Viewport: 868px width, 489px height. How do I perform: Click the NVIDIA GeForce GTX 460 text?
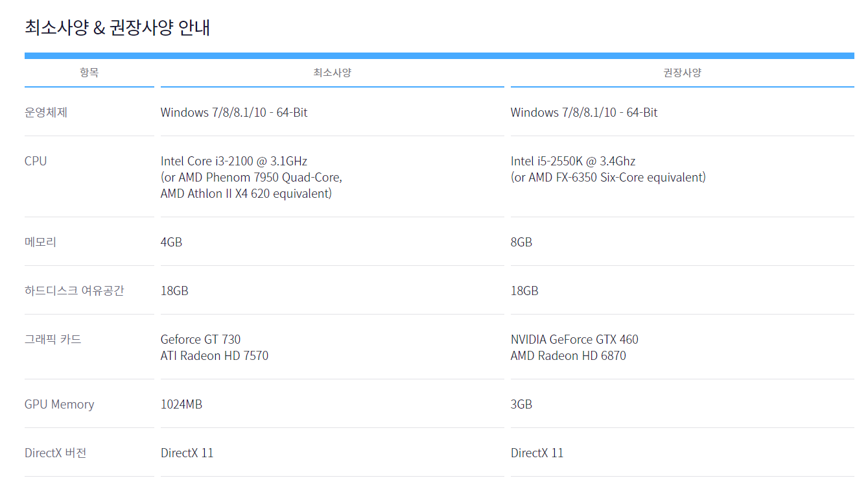coord(574,339)
